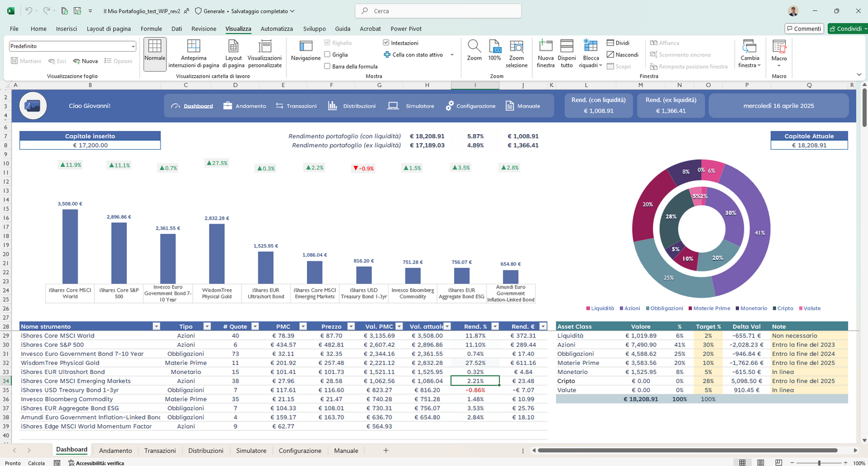Click the Condividi button
This screenshot has height=466, width=868.
click(848, 29)
